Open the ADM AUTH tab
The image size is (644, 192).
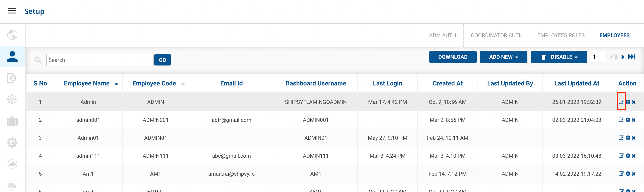click(442, 35)
